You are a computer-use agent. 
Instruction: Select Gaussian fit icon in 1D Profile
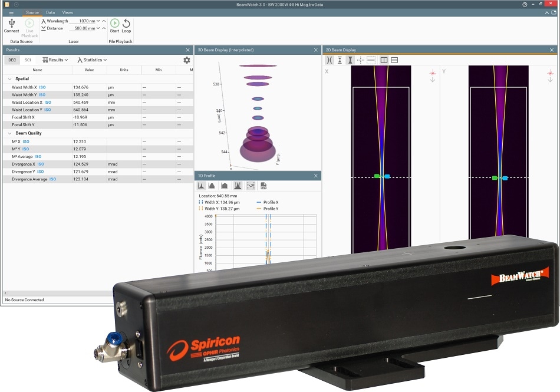tap(212, 186)
